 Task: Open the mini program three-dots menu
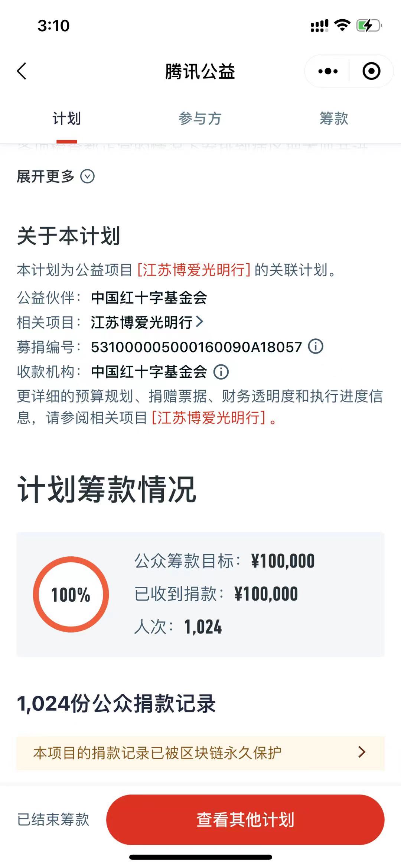(328, 71)
